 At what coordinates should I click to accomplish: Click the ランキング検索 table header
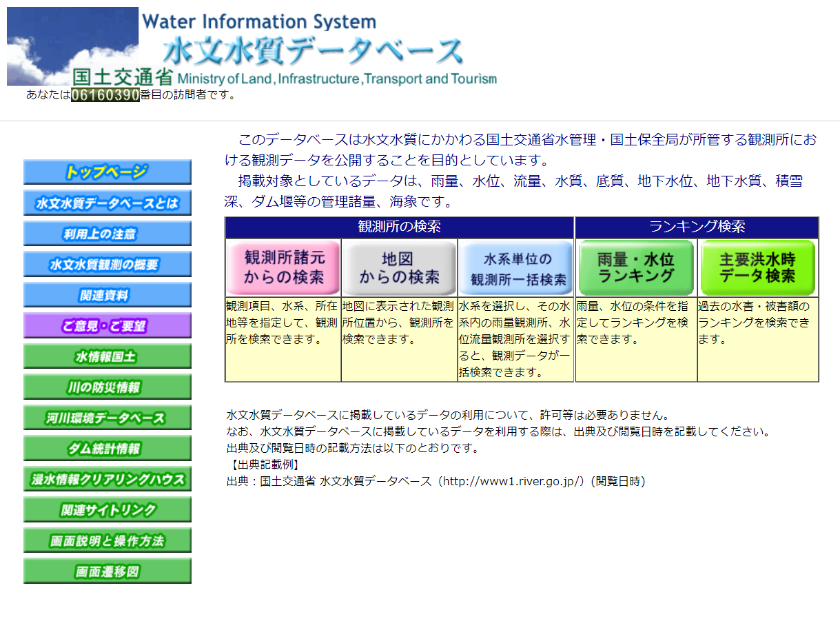pos(697,227)
